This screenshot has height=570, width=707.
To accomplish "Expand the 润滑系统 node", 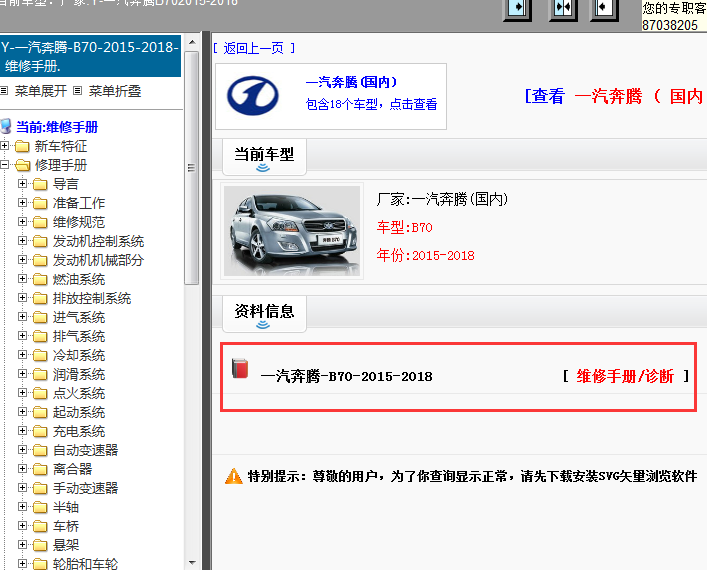I will coord(22,373).
